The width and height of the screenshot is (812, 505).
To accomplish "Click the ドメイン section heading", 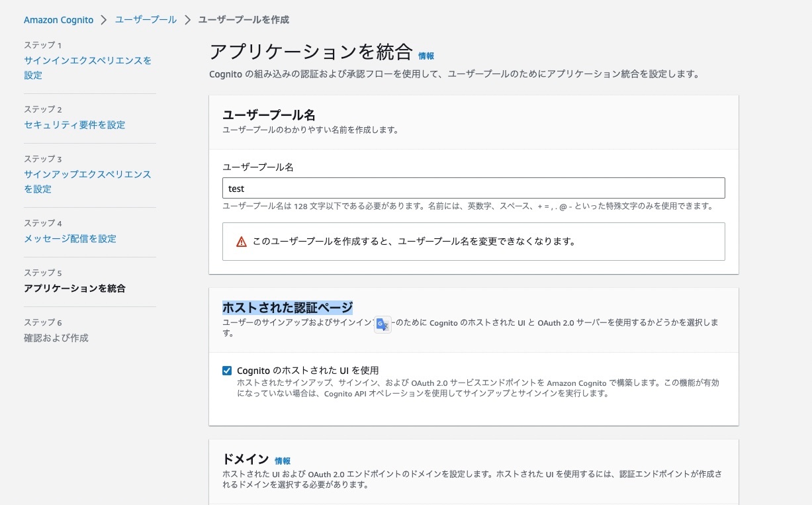I will tap(246, 459).
